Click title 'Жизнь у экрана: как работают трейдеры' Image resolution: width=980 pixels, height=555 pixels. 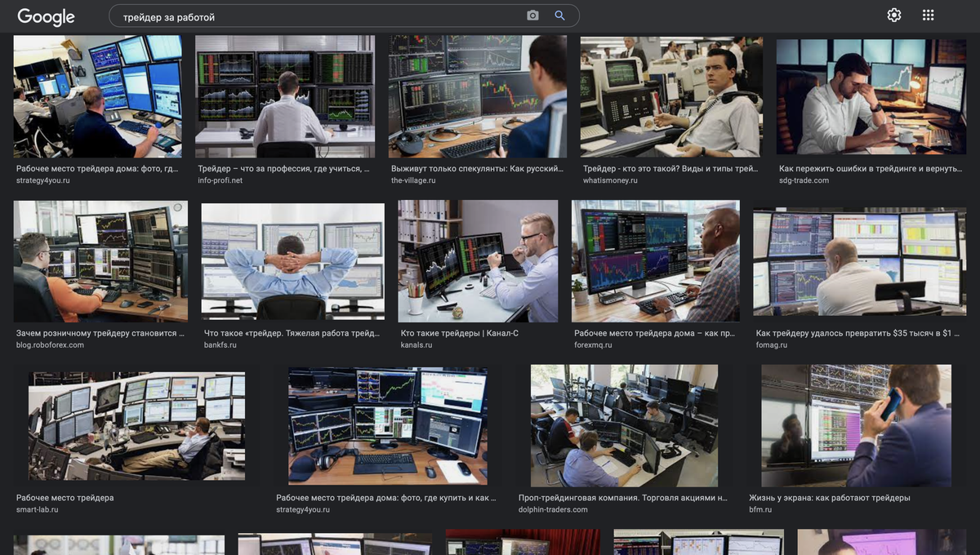tap(829, 498)
